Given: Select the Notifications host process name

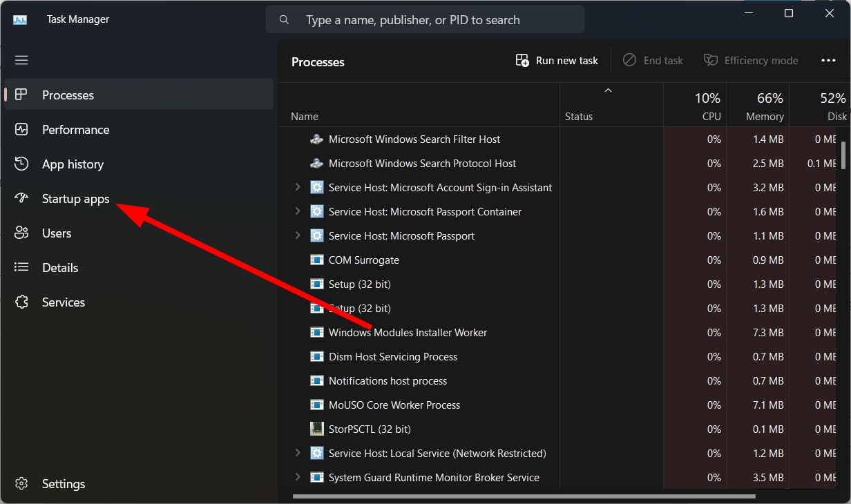Looking at the screenshot, I should [388, 381].
